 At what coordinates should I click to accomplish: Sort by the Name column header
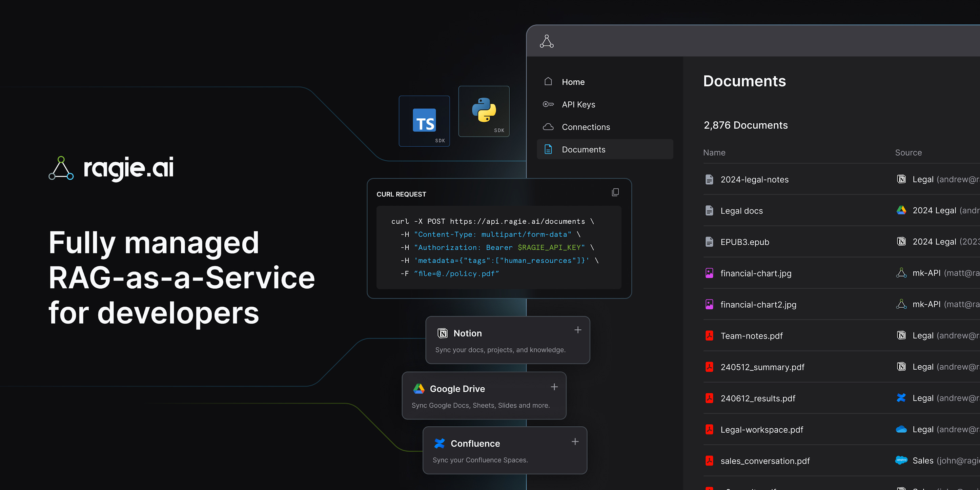(714, 152)
